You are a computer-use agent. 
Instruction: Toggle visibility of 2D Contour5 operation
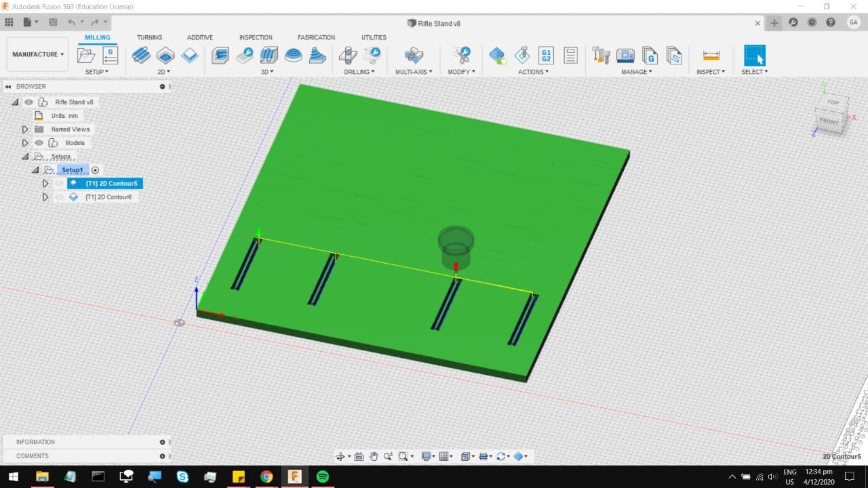[x=59, y=183]
